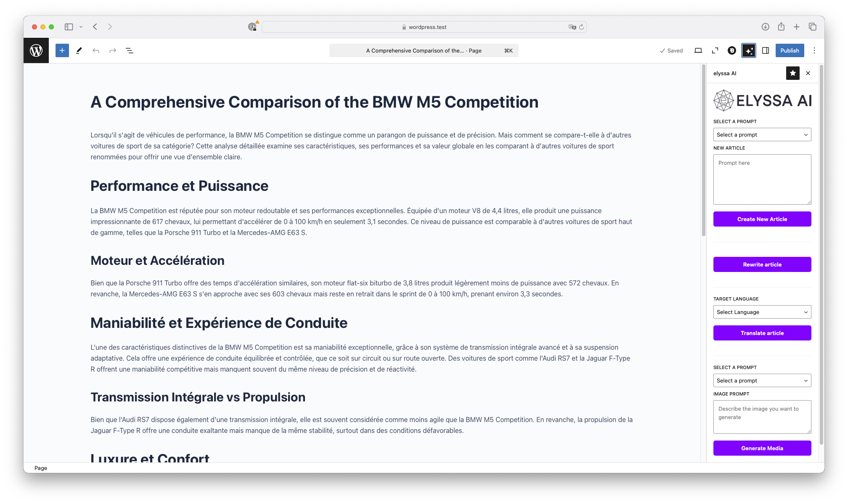
Task: Click the translate icon in address bar
Action: click(x=572, y=27)
